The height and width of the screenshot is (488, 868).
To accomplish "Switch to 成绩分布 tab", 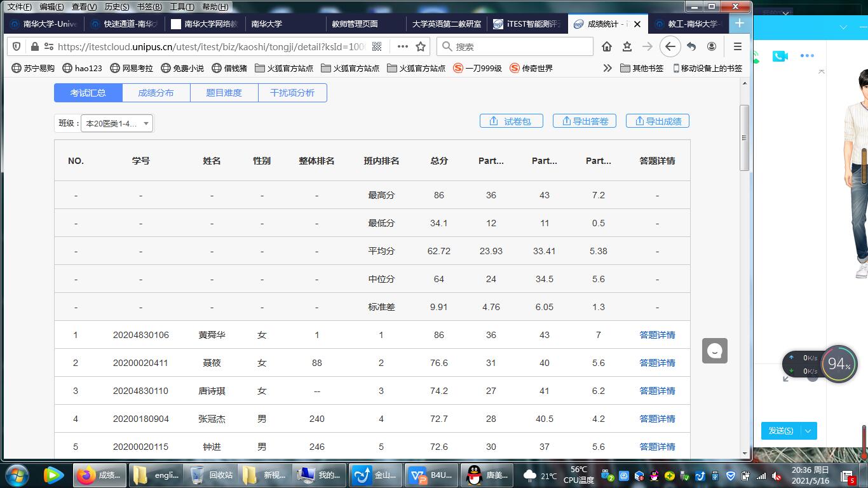I will click(156, 93).
